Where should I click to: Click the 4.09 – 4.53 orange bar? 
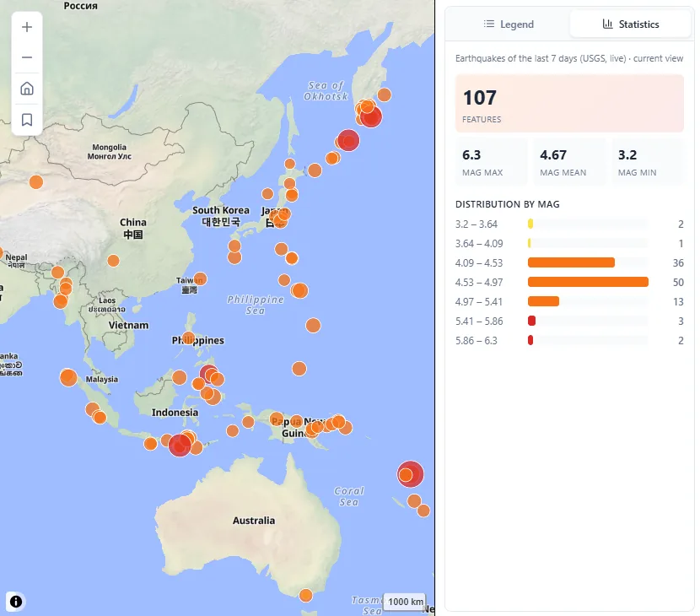[x=571, y=262]
